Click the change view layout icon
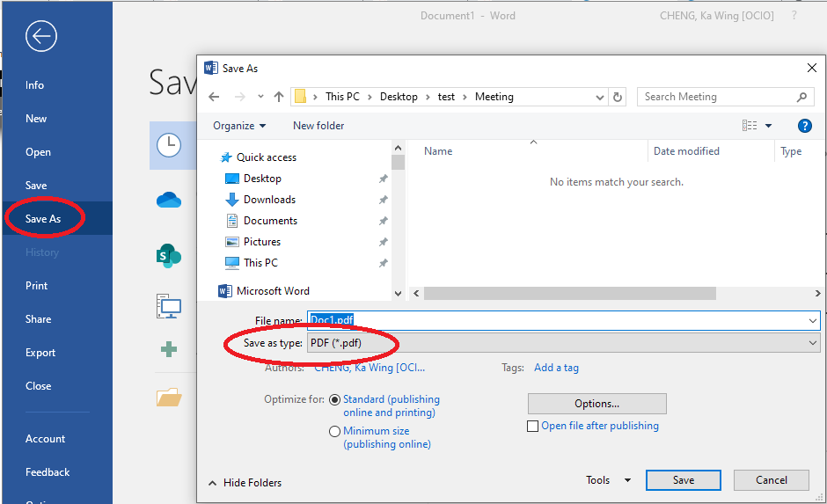827x504 pixels. [750, 126]
